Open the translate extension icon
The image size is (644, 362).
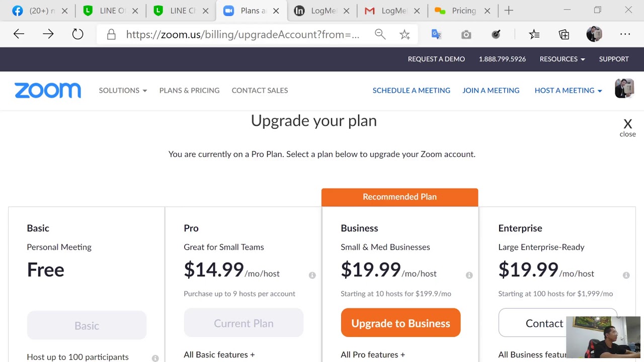[436, 34]
